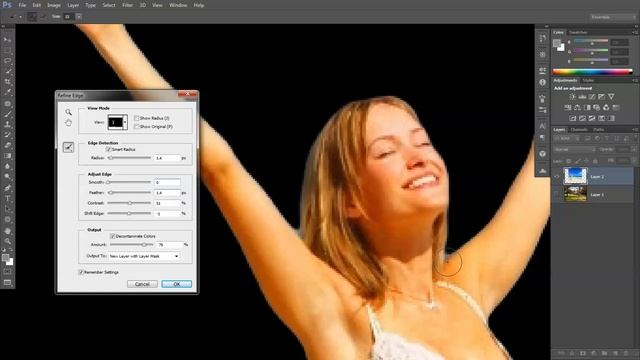Select the Layer 1 thumbnail
This screenshot has width=640, height=360.
point(575,194)
